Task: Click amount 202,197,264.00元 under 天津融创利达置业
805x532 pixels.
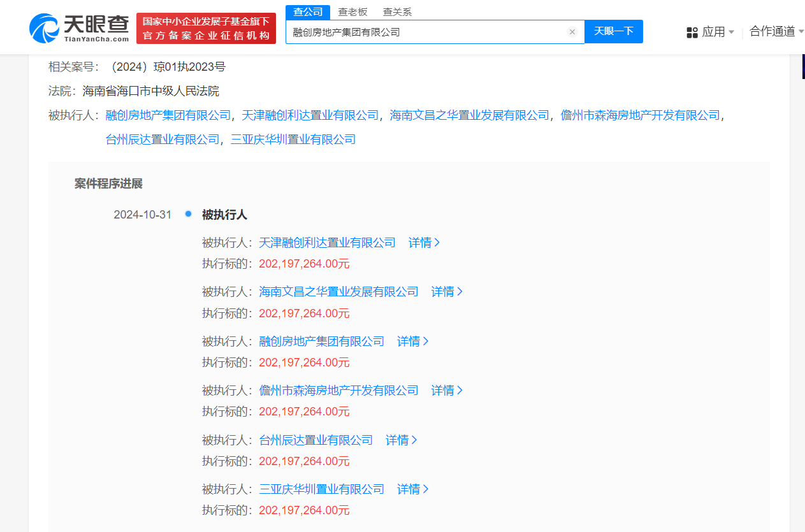Action: point(304,264)
